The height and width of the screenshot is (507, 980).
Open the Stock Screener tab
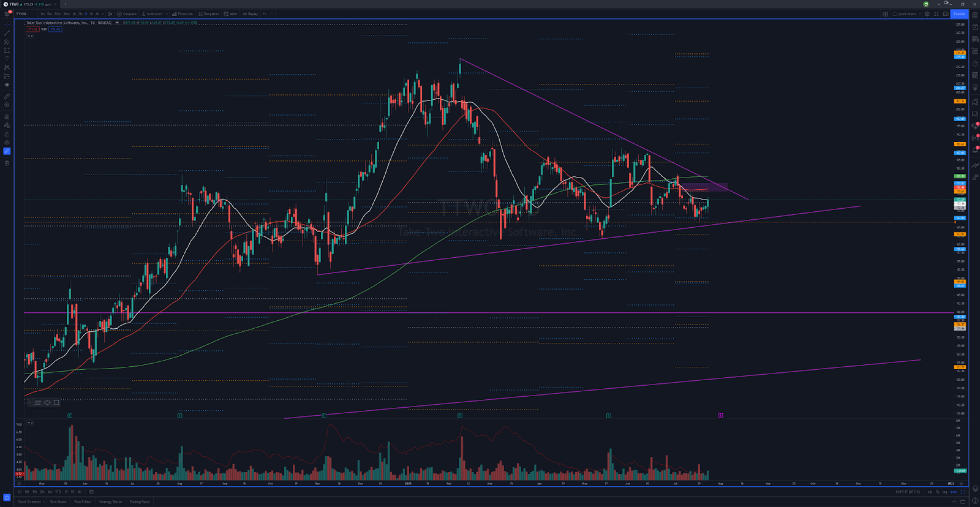(29, 501)
